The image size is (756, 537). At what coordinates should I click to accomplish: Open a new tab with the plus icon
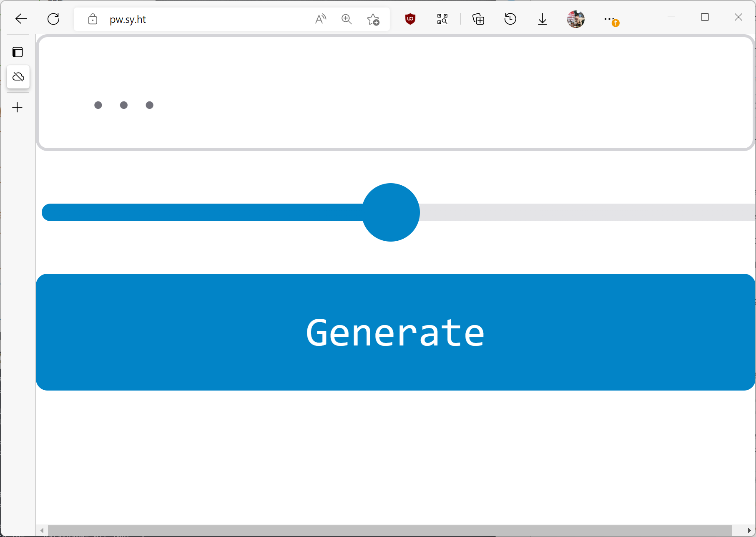click(18, 107)
